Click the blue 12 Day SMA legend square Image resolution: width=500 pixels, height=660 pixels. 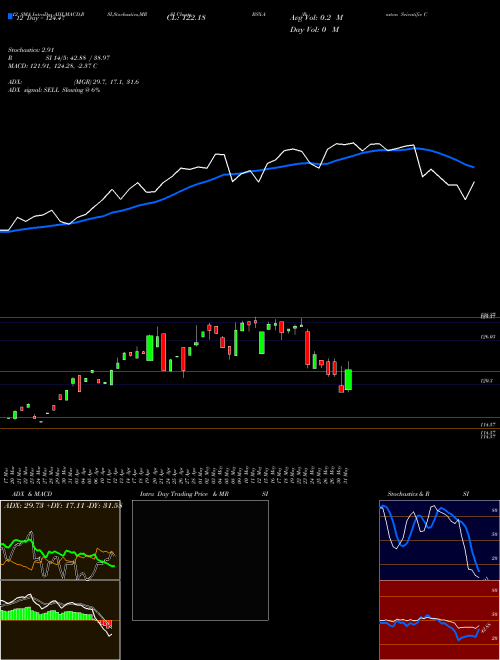(x=10, y=16)
